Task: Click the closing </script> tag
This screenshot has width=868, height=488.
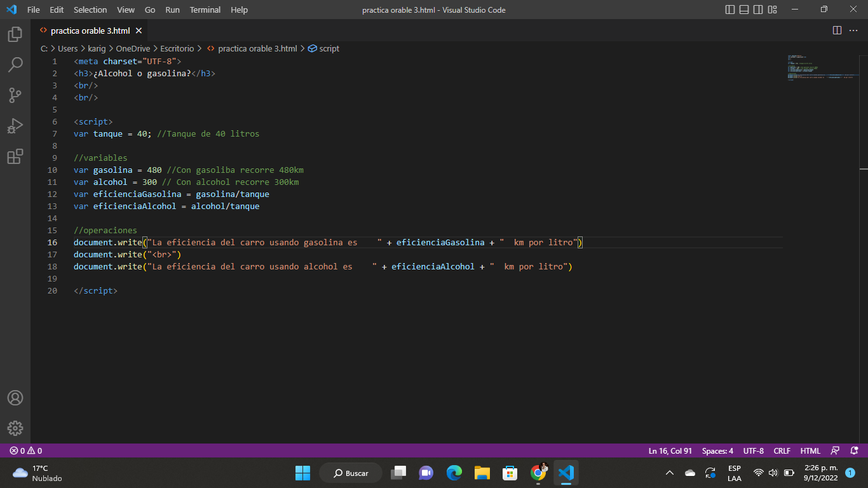Action: 95,290
